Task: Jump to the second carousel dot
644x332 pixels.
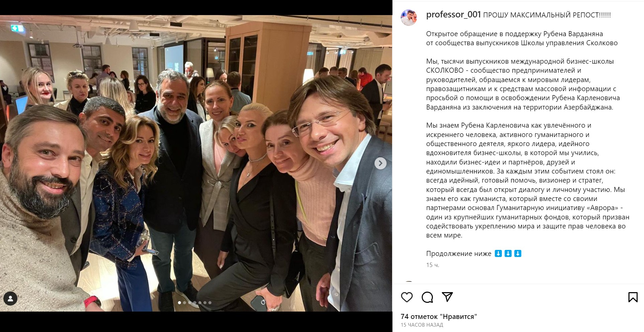Action: pyautogui.click(x=185, y=303)
